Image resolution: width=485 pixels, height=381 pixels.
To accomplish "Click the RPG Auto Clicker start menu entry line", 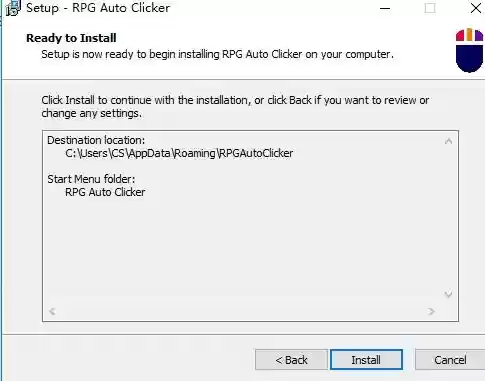I will (105, 192).
